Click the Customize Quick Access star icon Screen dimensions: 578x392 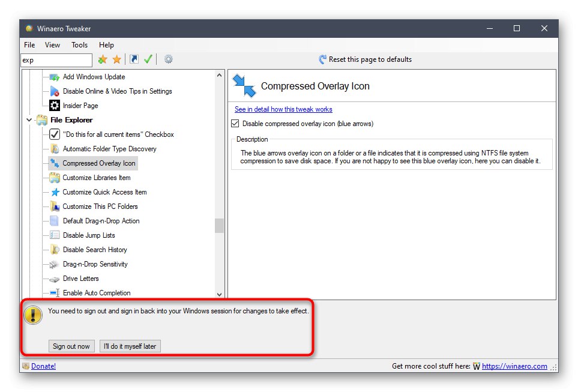(55, 192)
